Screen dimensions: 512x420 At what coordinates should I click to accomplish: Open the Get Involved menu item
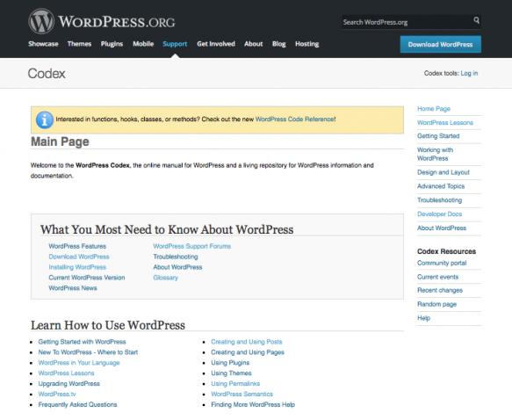[x=216, y=44]
